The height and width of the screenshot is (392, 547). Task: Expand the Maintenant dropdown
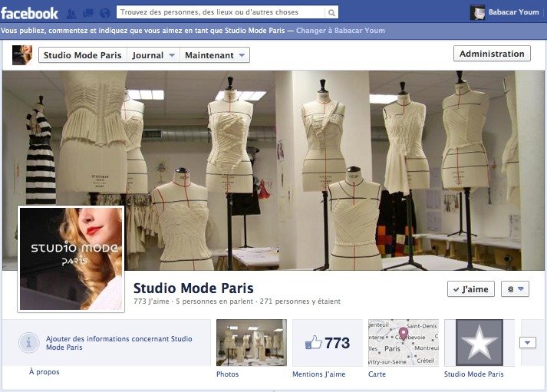[216, 55]
